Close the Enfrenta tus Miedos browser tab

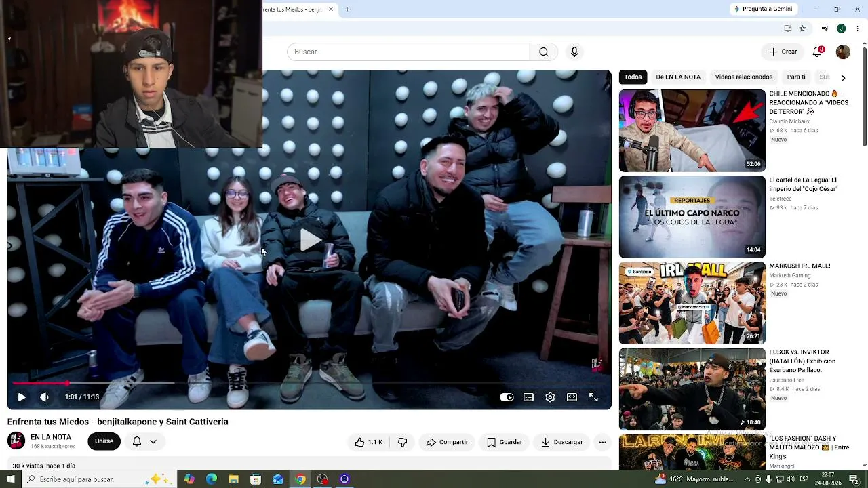click(x=331, y=9)
